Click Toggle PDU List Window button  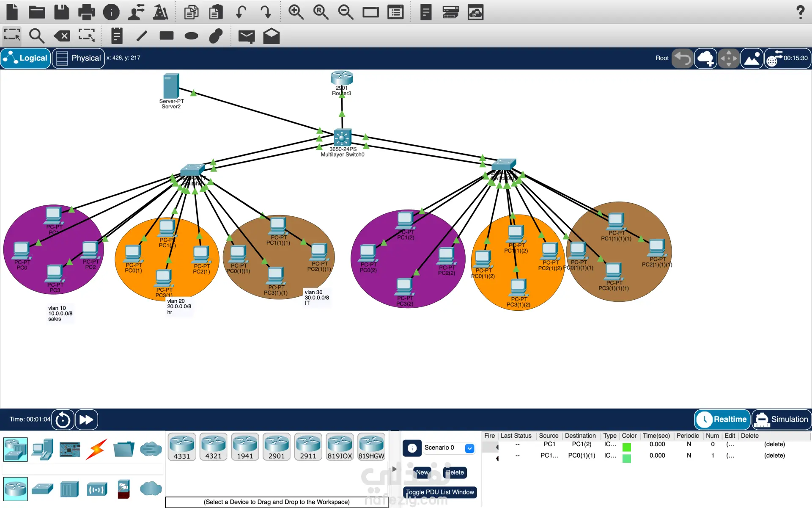[440, 492]
